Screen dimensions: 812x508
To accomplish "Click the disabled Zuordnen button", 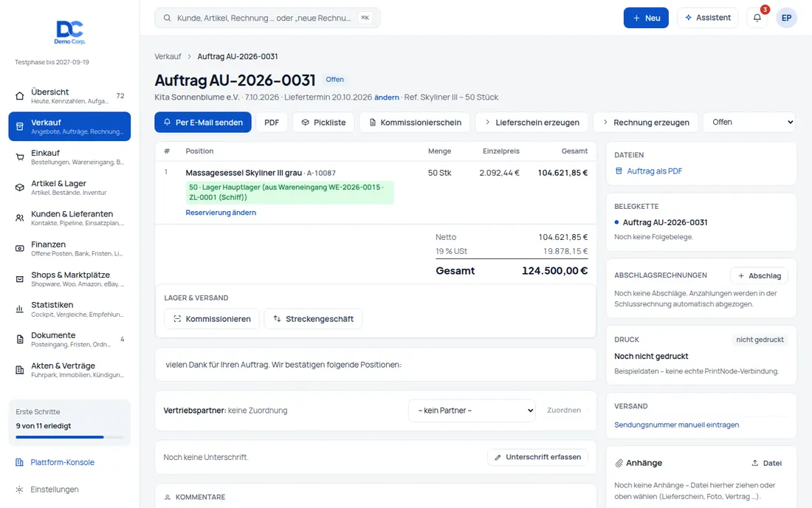I will click(564, 410).
